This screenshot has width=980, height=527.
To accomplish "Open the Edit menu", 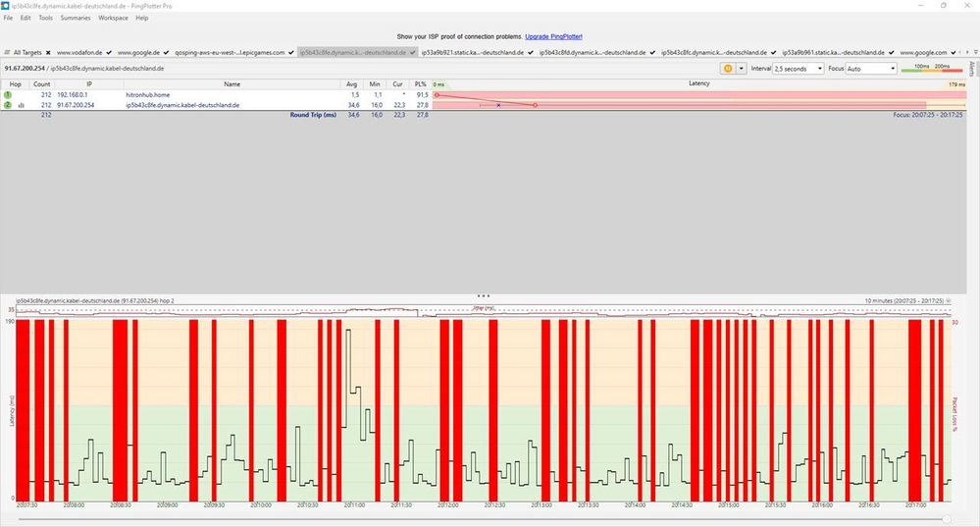I will (x=26, y=18).
